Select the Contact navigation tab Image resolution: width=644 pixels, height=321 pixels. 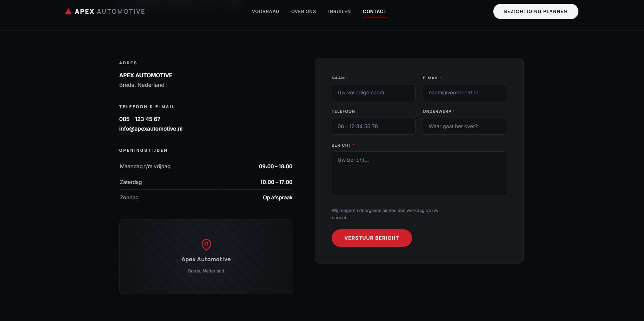click(374, 12)
